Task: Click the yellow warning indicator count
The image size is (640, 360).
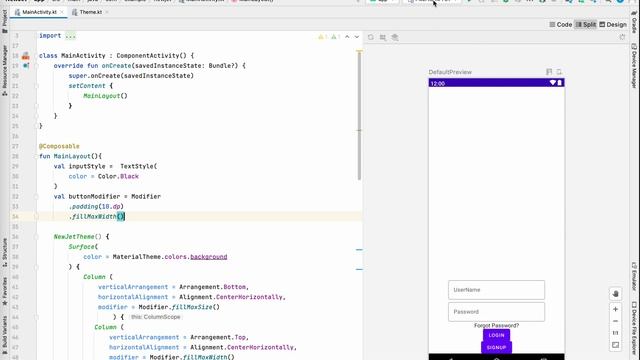Action: point(323,37)
